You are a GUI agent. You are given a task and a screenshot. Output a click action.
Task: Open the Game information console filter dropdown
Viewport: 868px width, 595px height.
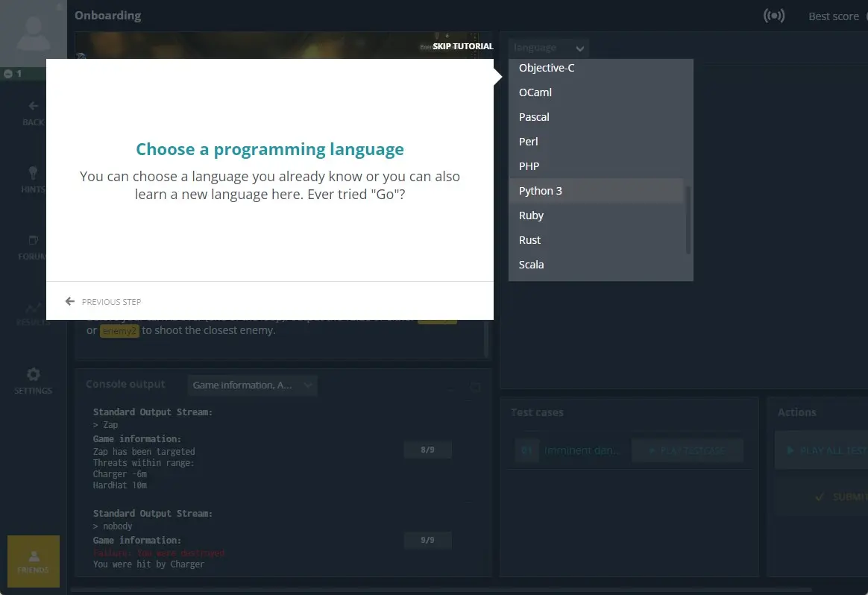(x=253, y=385)
